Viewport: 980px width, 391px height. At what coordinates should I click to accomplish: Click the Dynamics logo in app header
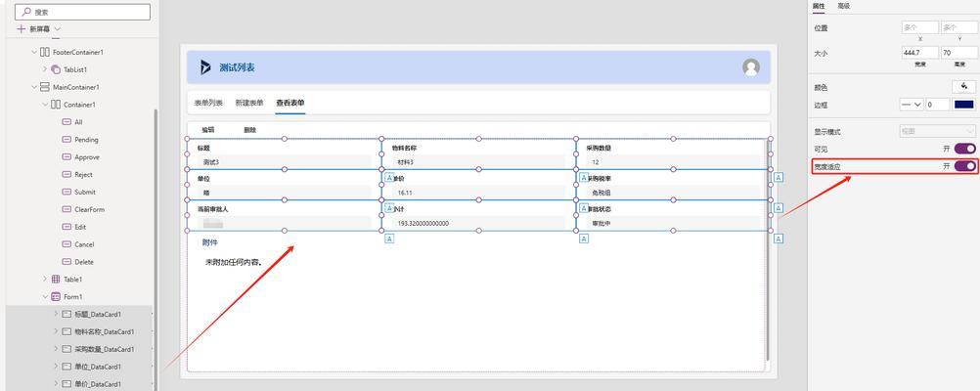pos(205,67)
